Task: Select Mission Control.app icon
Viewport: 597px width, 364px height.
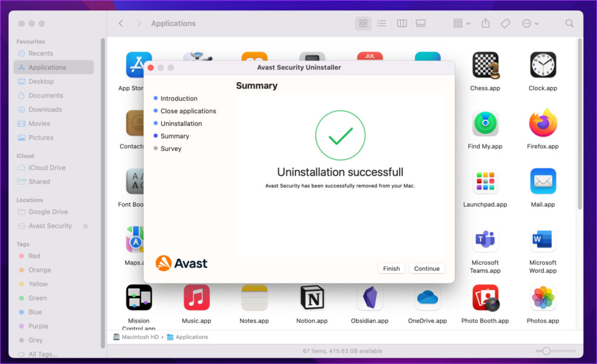Action: coord(139,298)
